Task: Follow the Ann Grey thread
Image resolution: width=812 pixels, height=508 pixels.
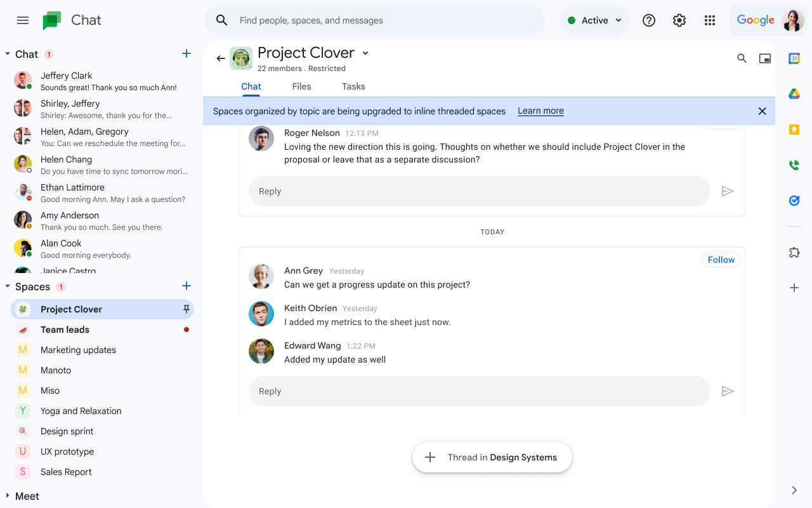Action: (x=721, y=260)
